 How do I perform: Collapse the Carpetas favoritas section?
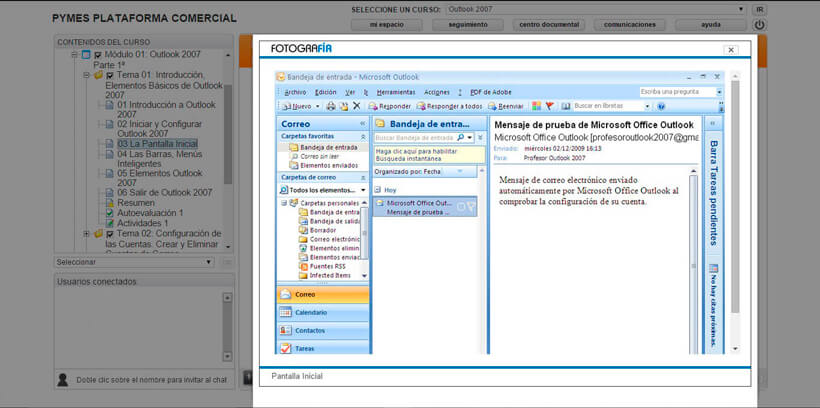363,136
